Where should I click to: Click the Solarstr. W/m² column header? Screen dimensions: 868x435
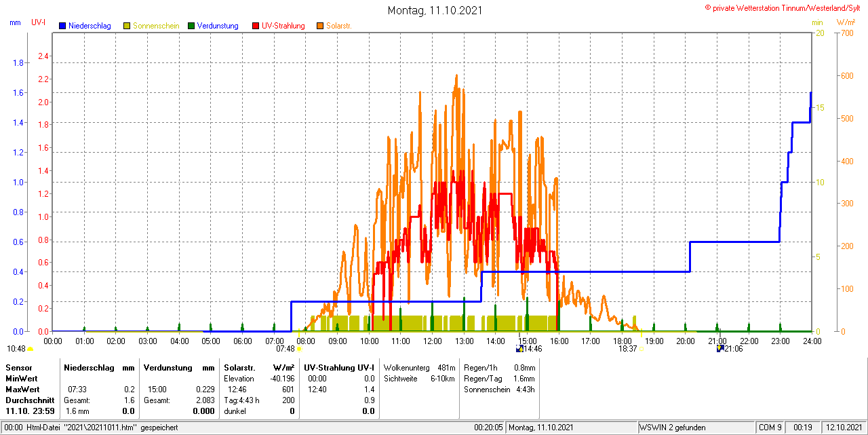pyautogui.click(x=260, y=367)
